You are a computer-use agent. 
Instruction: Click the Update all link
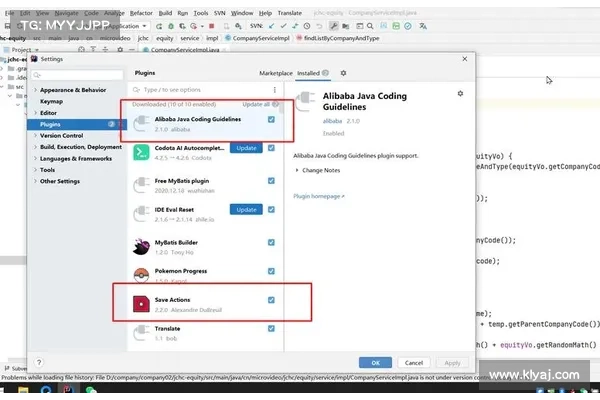(x=256, y=104)
